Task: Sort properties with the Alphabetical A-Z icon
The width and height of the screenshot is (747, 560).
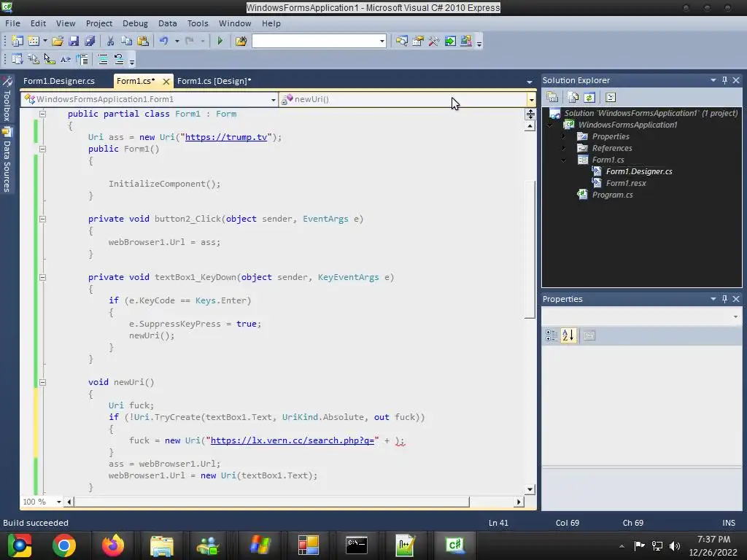Action: tap(568, 335)
